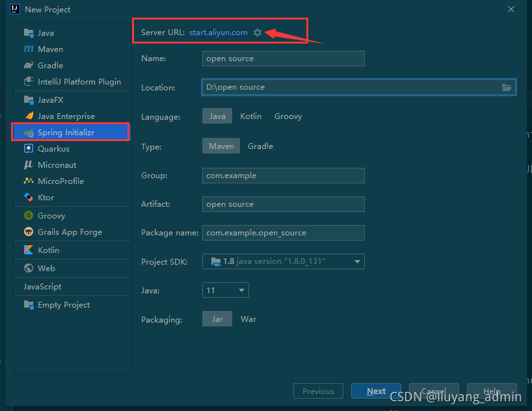Click the Maven 'm' icon in sidebar
Image resolution: width=532 pixels, height=411 pixels.
pyautogui.click(x=29, y=49)
